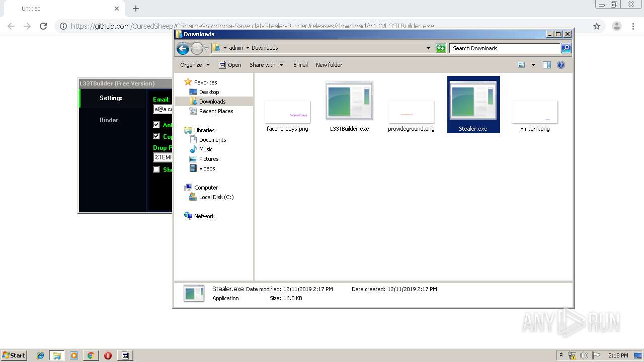Click Chrome icon in taskbar
Viewport: 644px width, 362px height.
pyautogui.click(x=91, y=355)
